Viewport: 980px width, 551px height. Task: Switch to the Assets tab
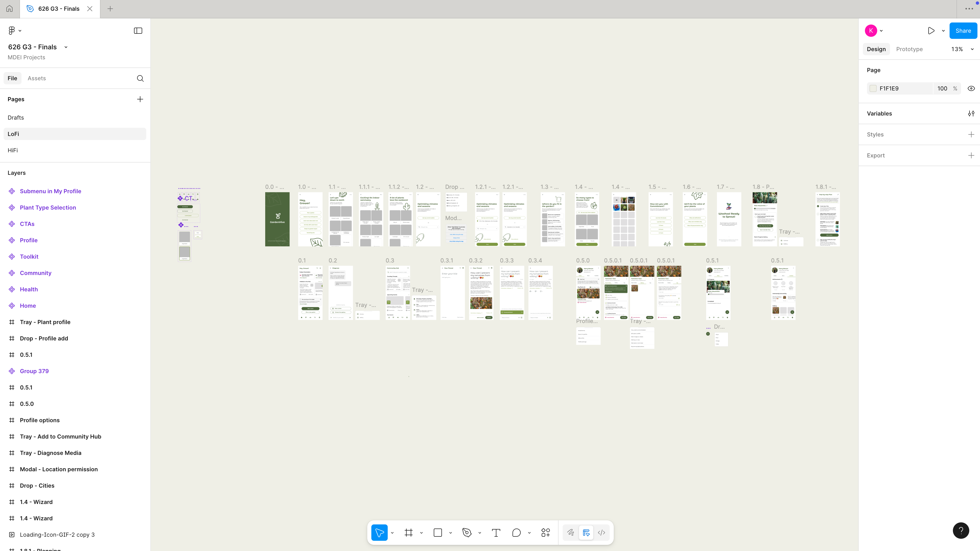37,78
